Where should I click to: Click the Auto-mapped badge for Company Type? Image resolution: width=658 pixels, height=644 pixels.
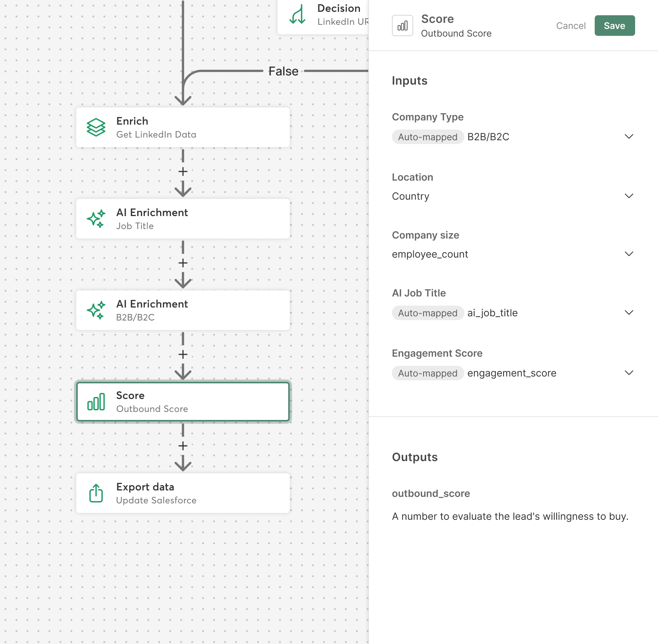point(428,137)
